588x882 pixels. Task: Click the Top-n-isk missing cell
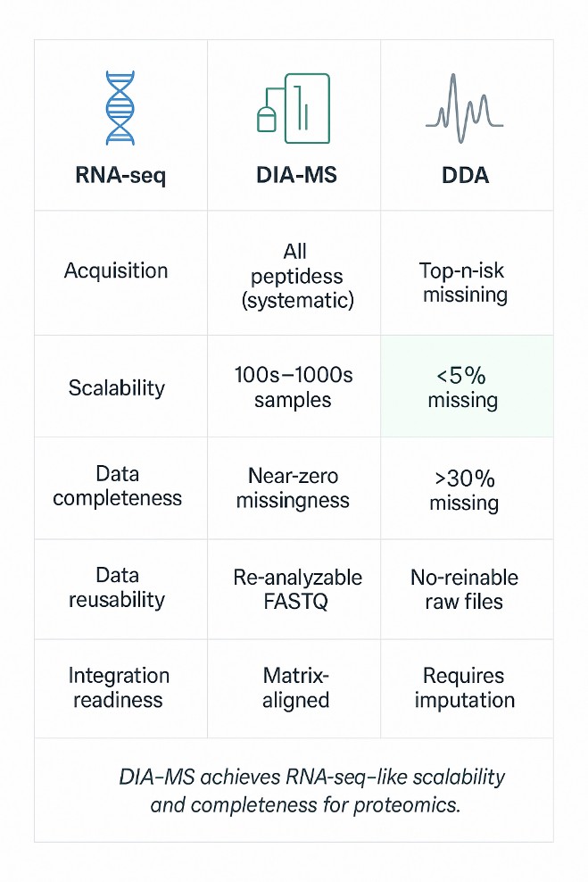coord(463,282)
